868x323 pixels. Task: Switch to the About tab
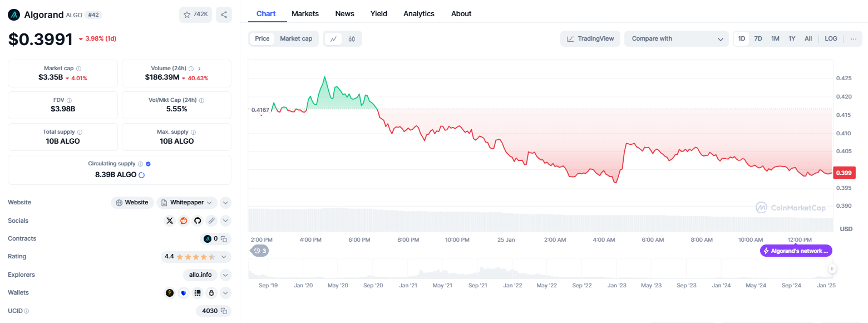pos(461,13)
